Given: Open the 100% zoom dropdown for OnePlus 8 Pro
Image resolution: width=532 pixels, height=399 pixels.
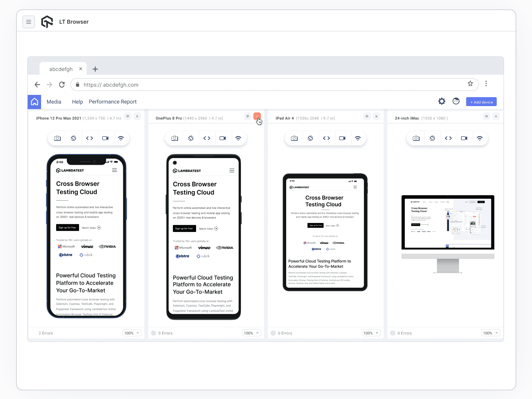Looking at the screenshot, I should coord(251,332).
